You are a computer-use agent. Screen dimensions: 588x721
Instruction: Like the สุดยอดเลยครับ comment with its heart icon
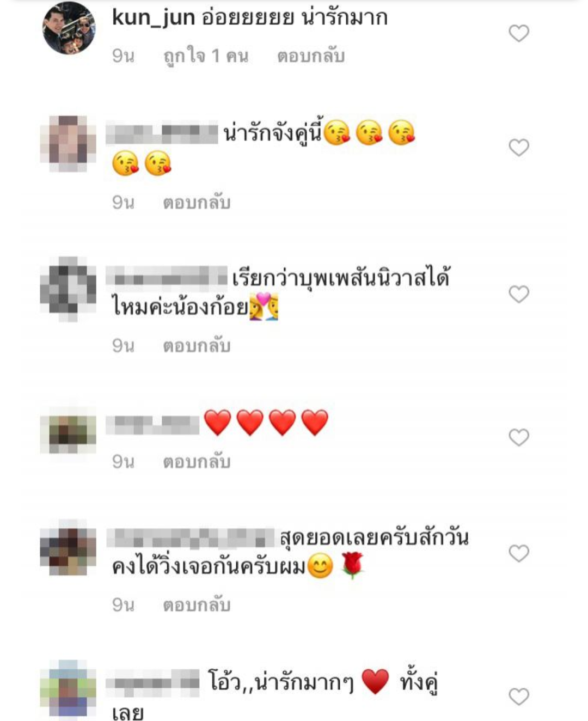(x=519, y=553)
